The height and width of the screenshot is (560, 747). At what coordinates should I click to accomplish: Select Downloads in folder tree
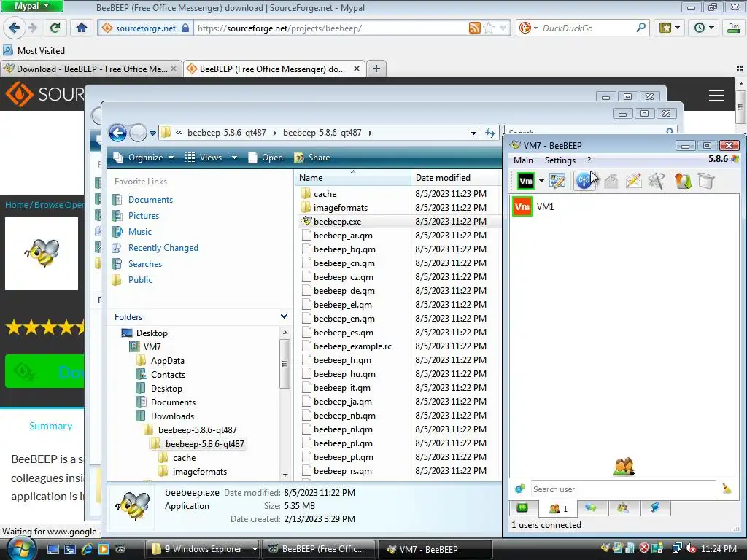(x=172, y=416)
